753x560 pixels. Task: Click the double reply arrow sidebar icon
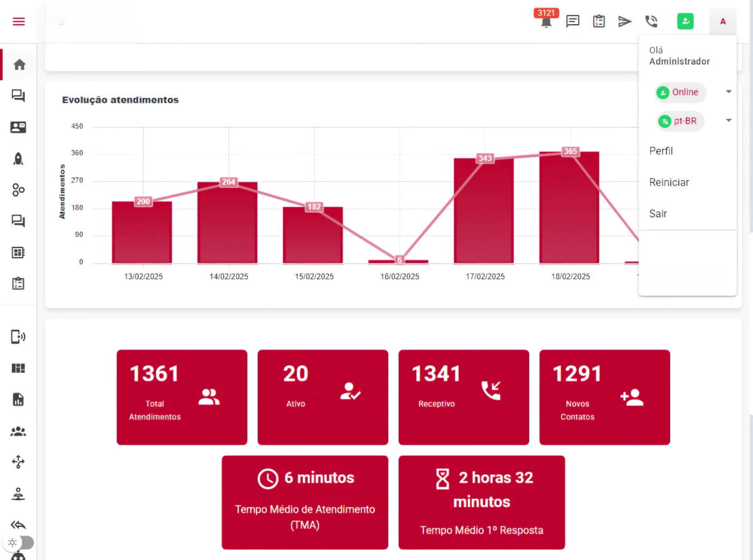(18, 525)
